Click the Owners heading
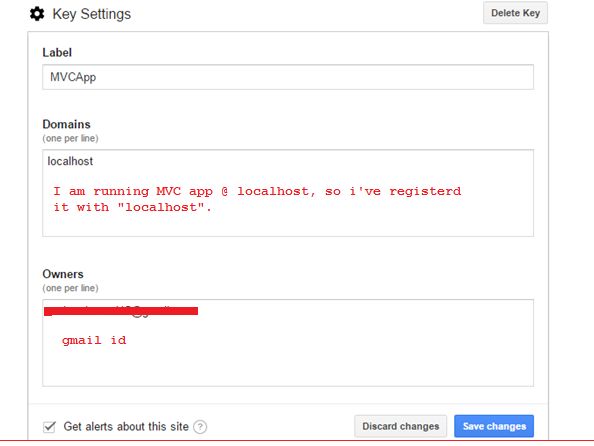The height and width of the screenshot is (446, 594). click(x=63, y=274)
